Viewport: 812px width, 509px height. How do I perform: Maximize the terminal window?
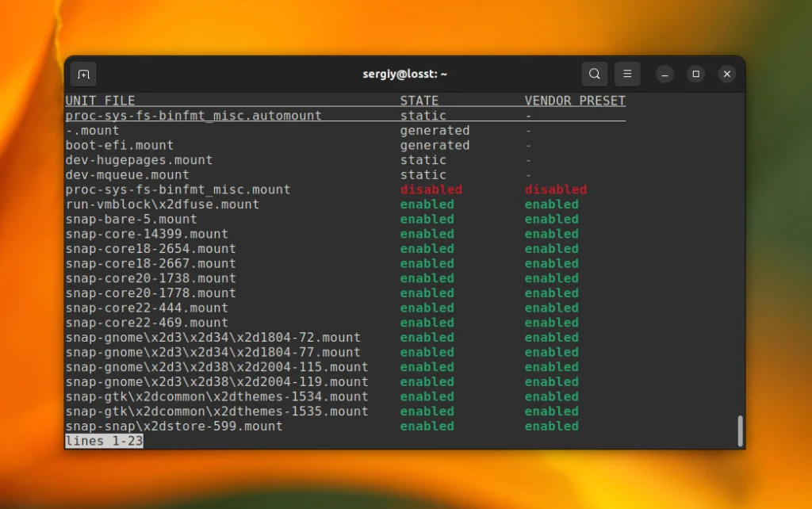tap(695, 74)
